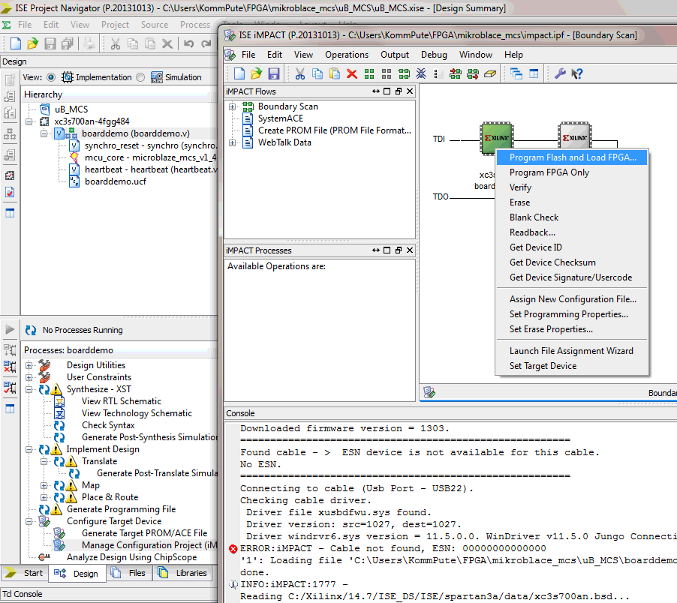Select View RTL Schematic process

pos(121,401)
